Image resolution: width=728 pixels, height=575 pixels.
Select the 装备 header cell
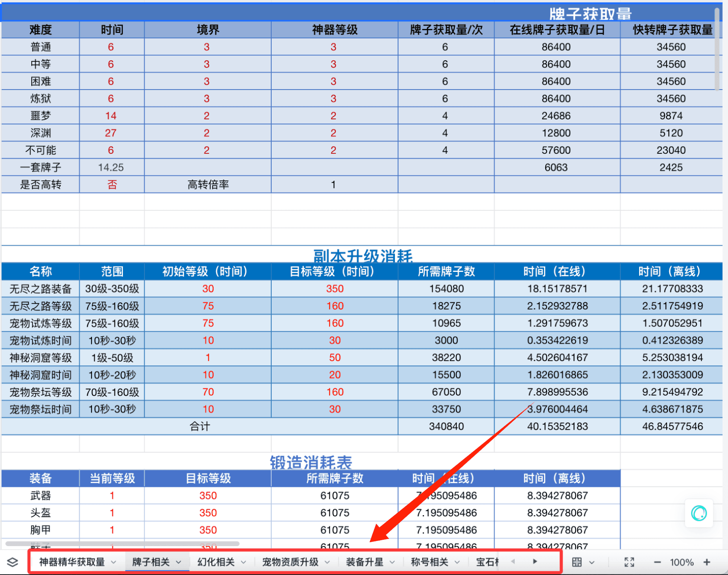tap(41, 478)
